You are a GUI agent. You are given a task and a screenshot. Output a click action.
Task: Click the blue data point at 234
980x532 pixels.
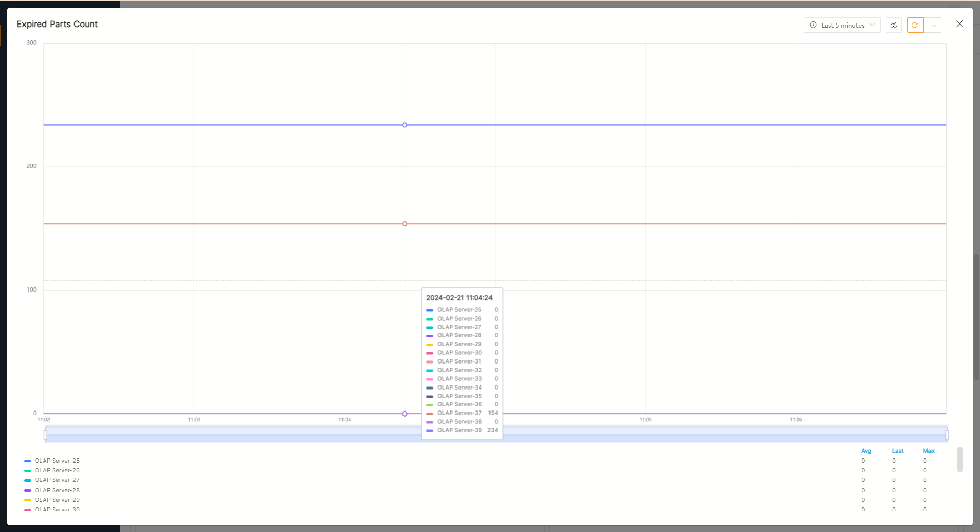coord(405,125)
